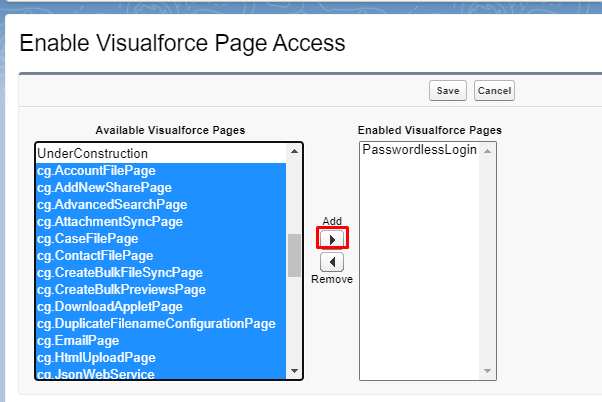Choose cg.CreateBulkPreviewsPage option
602x402 pixels.
(x=121, y=289)
